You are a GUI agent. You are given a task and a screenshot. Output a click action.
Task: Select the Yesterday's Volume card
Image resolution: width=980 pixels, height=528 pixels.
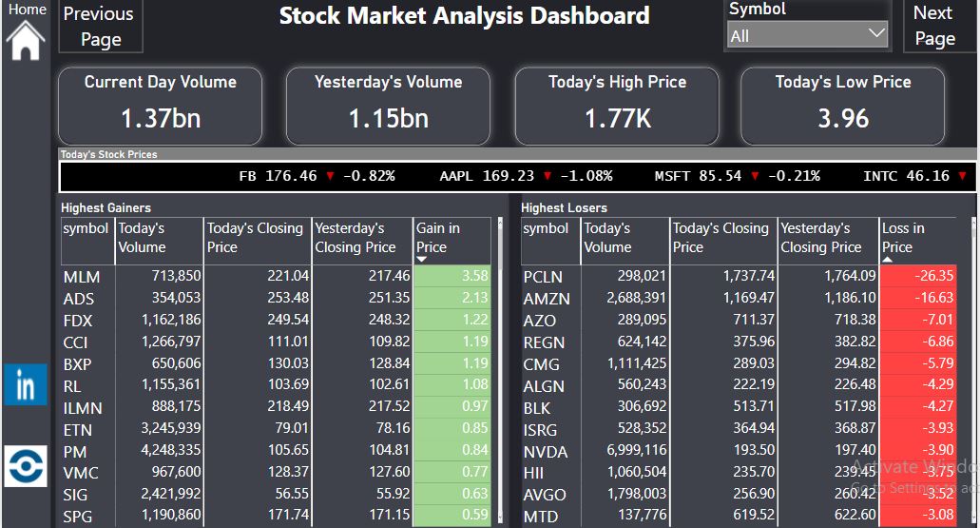(x=388, y=107)
